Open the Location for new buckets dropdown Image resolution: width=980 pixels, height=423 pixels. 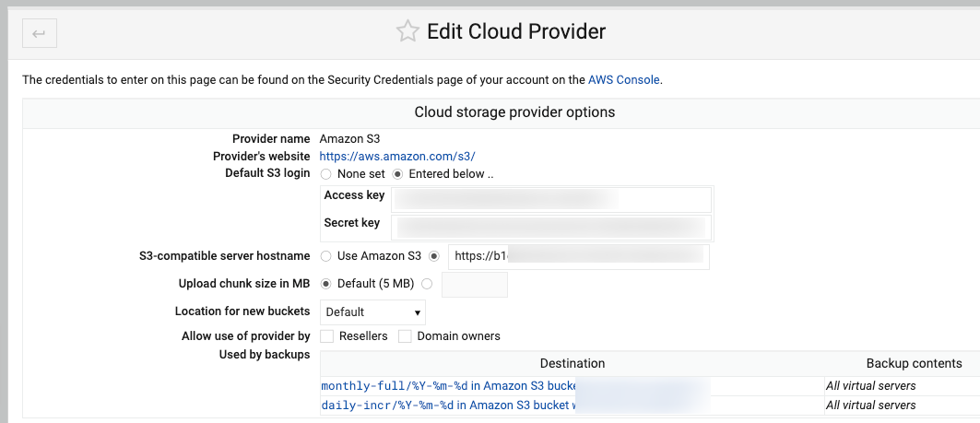click(372, 311)
